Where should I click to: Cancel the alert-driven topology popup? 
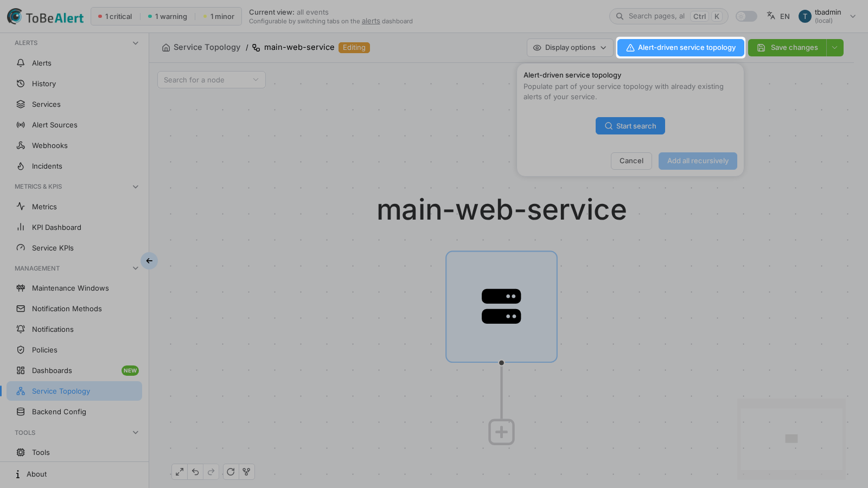[631, 161]
